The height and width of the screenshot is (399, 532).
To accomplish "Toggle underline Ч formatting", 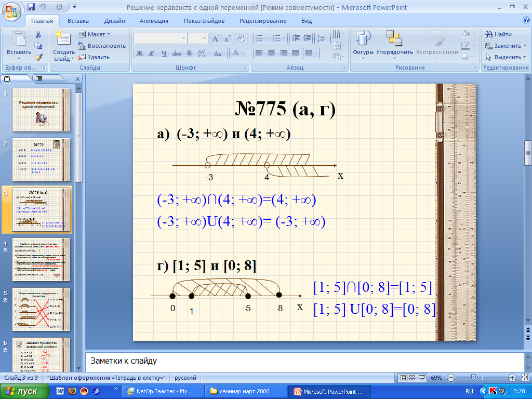I will pos(164,53).
